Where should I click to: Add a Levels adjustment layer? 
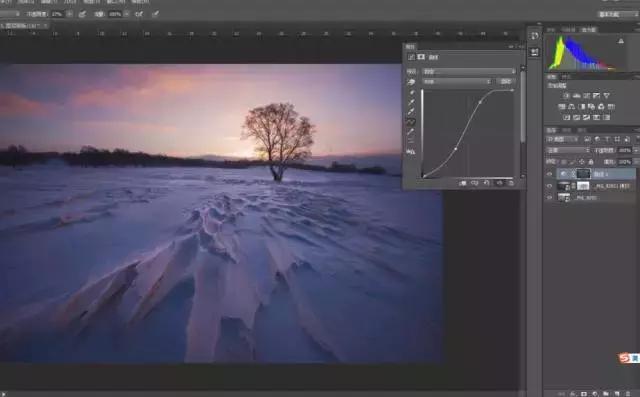576,95
